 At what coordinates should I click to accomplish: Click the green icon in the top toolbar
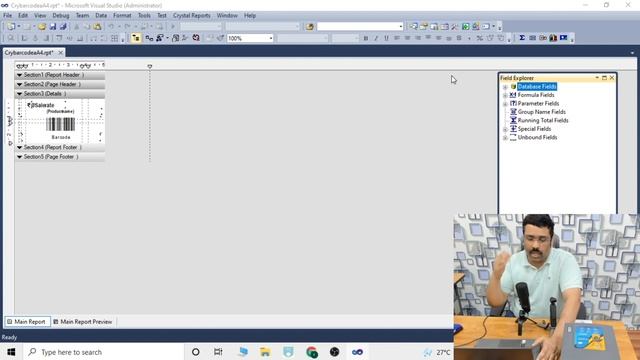tap(465, 27)
